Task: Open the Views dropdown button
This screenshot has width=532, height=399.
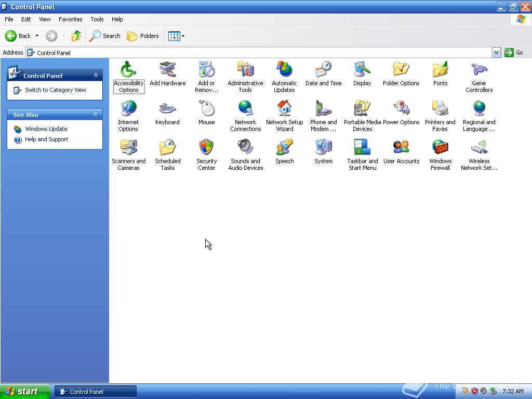Action: 177,36
